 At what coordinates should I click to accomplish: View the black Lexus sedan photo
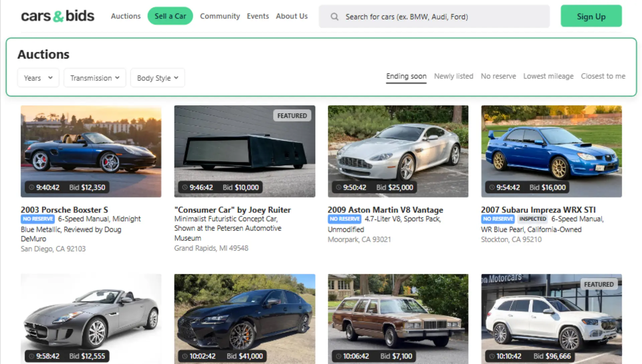[x=244, y=319]
